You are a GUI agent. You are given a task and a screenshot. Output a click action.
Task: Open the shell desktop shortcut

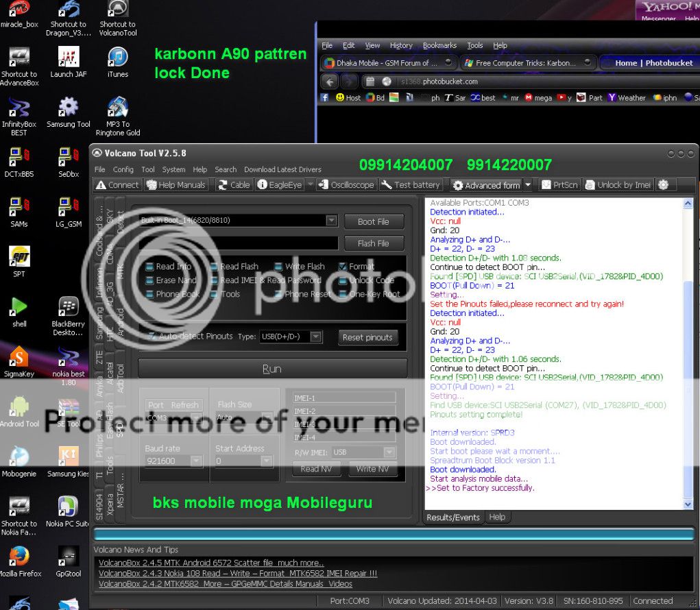tap(19, 313)
